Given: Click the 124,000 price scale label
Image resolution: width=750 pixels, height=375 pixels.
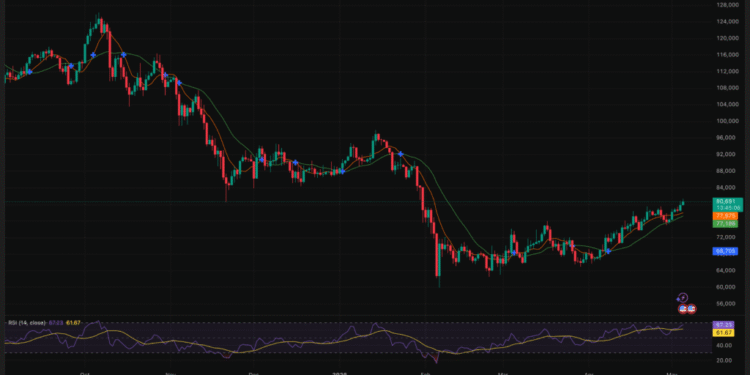Looking at the screenshot, I should pyautogui.click(x=728, y=22).
